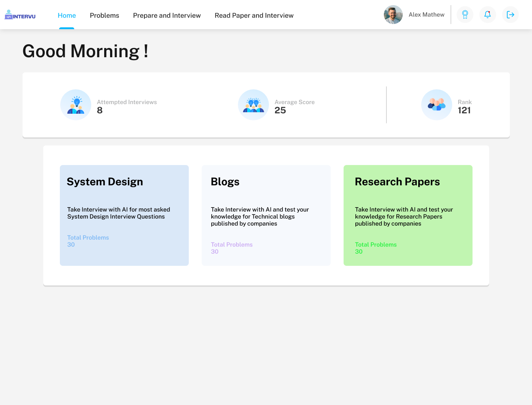Click the Intervu logo
The image size is (532, 405).
20,15
